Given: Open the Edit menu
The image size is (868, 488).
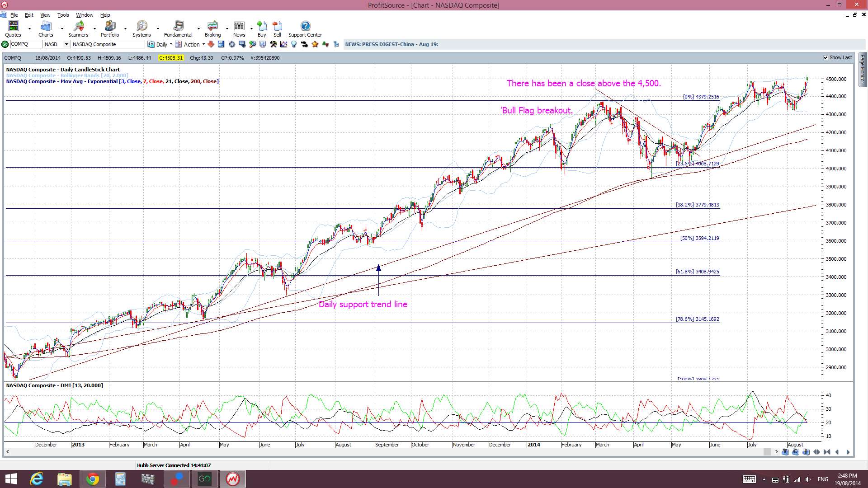Looking at the screenshot, I should coord(29,15).
